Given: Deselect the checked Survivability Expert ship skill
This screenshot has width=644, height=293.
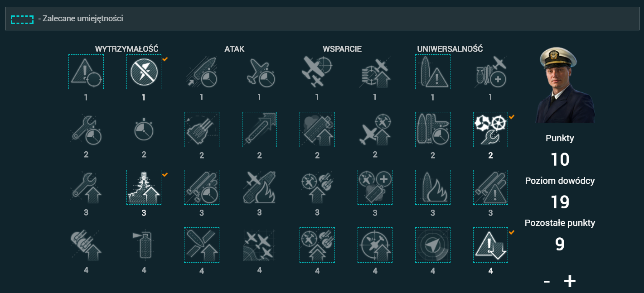Looking at the screenshot, I should coord(144,187).
